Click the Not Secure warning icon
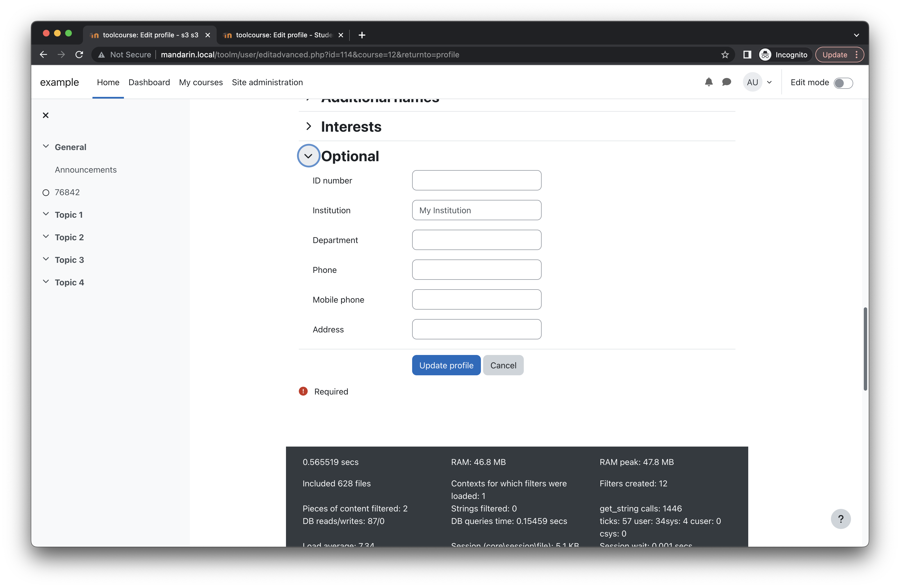The image size is (900, 588). [101, 55]
